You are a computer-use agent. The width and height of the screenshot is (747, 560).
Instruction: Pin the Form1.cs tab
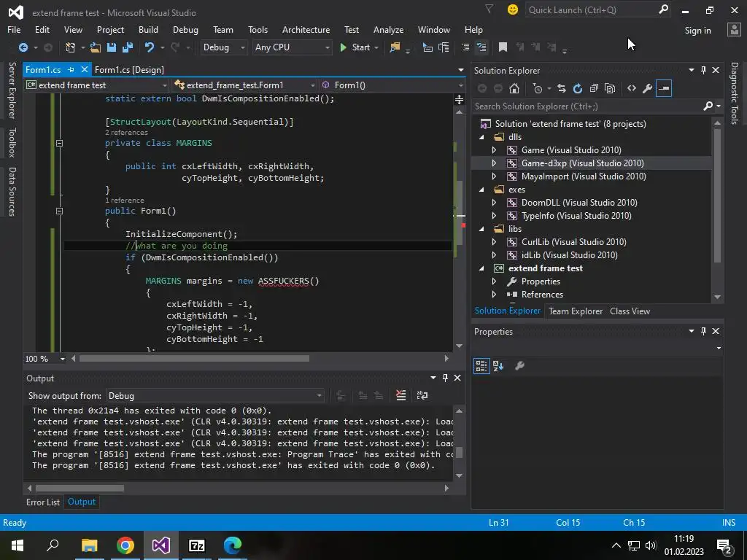click(x=71, y=69)
